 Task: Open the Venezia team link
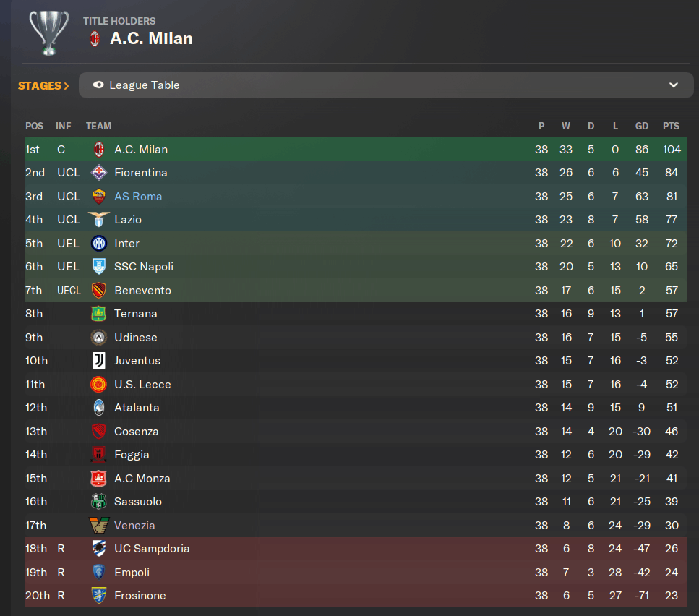coord(134,526)
